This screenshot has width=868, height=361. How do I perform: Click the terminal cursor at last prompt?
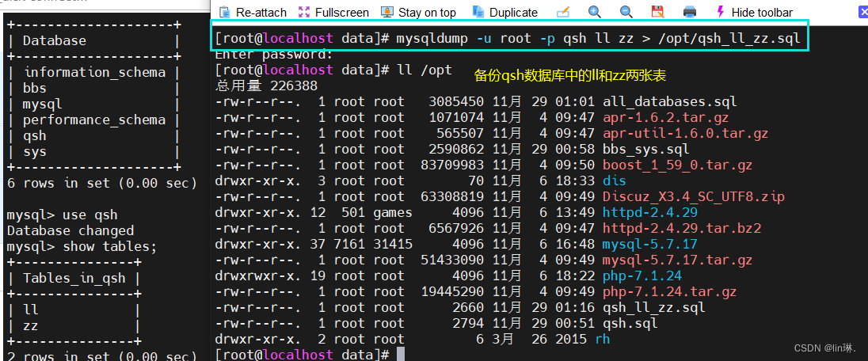click(x=401, y=355)
